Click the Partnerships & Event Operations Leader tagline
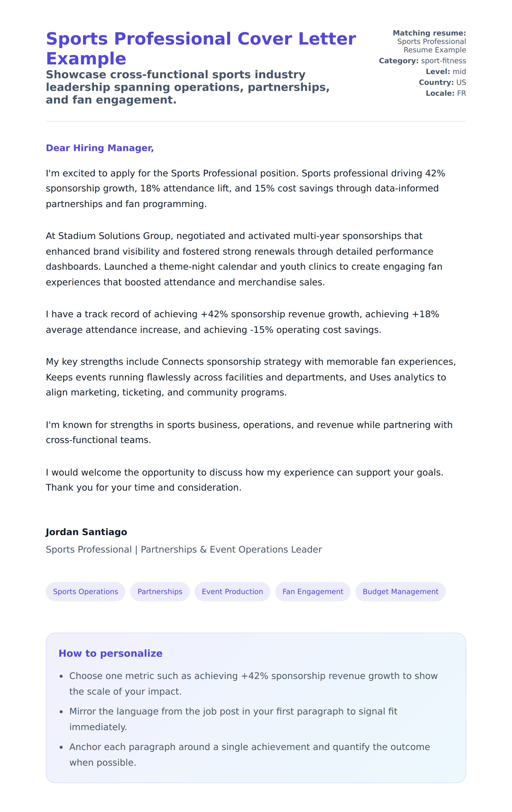Viewport: 512px width, 812px height. [x=231, y=549]
